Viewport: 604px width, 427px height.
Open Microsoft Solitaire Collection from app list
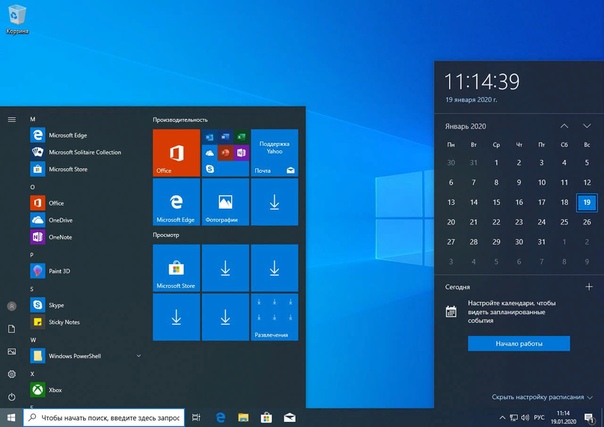click(x=84, y=152)
